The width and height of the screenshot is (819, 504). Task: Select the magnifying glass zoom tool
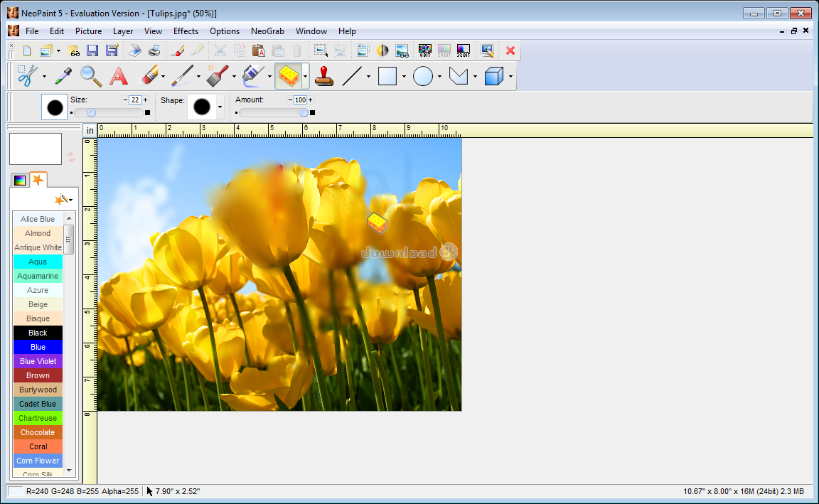tap(91, 76)
